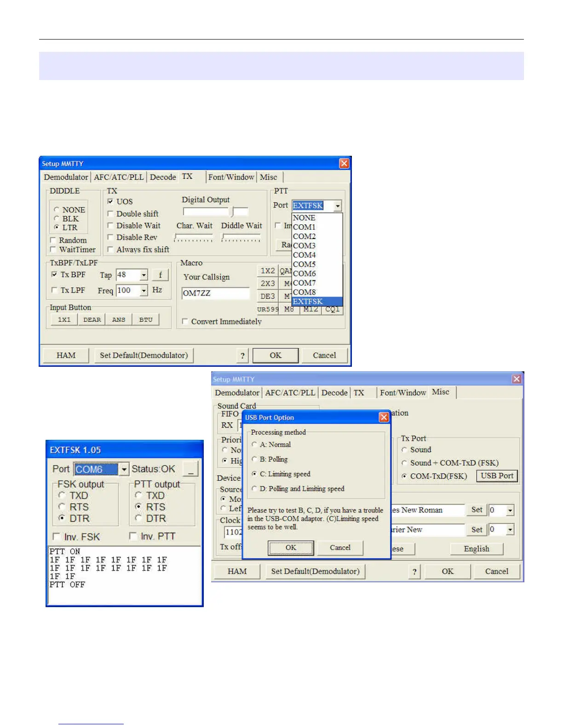Choose COM6 in the PTT port list
The image size is (563, 728).
pyautogui.click(x=317, y=273)
